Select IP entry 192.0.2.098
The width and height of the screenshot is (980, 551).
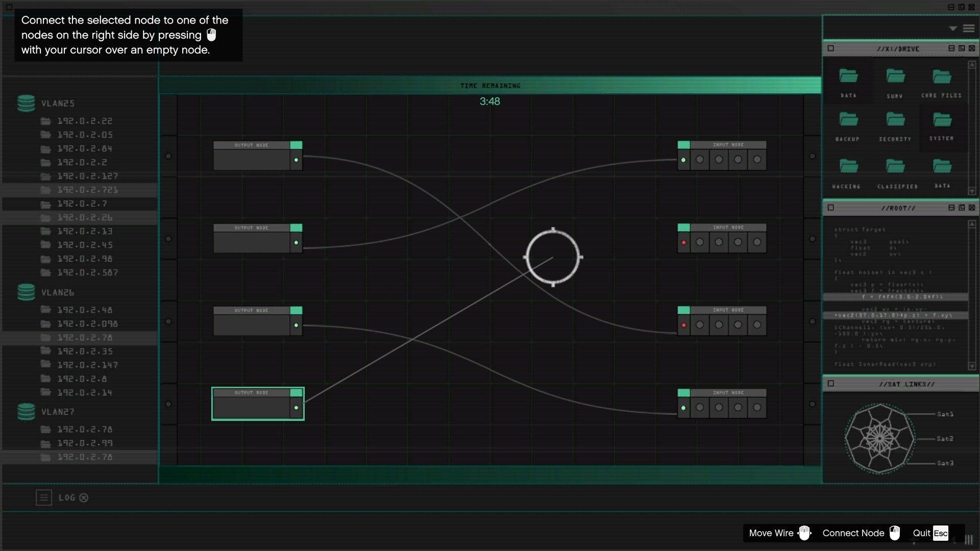[87, 324]
